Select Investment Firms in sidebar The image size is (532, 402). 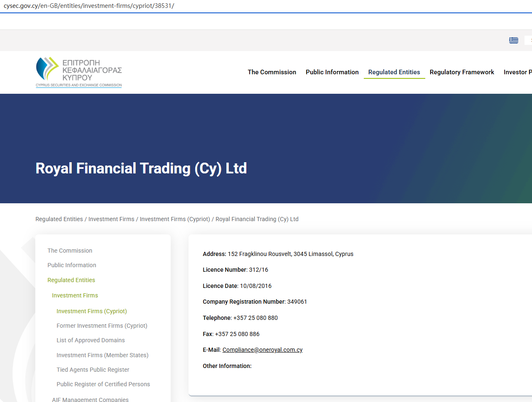pos(75,295)
